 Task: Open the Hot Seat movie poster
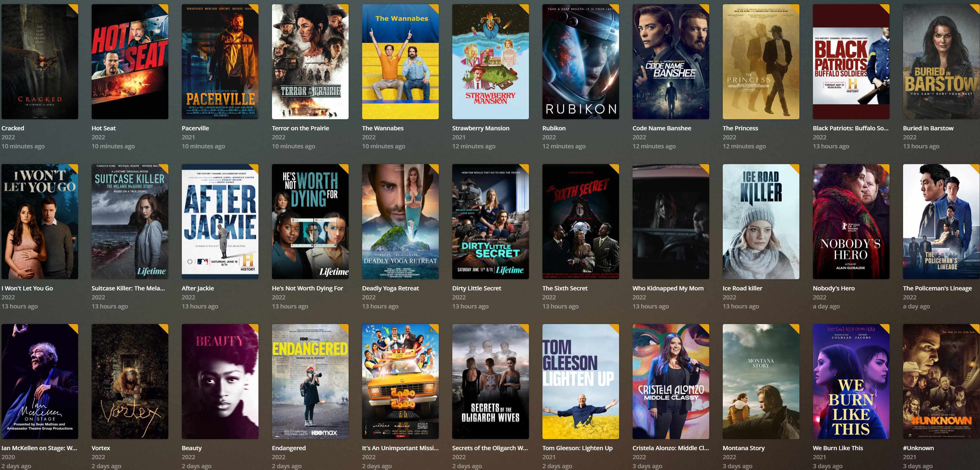point(130,62)
